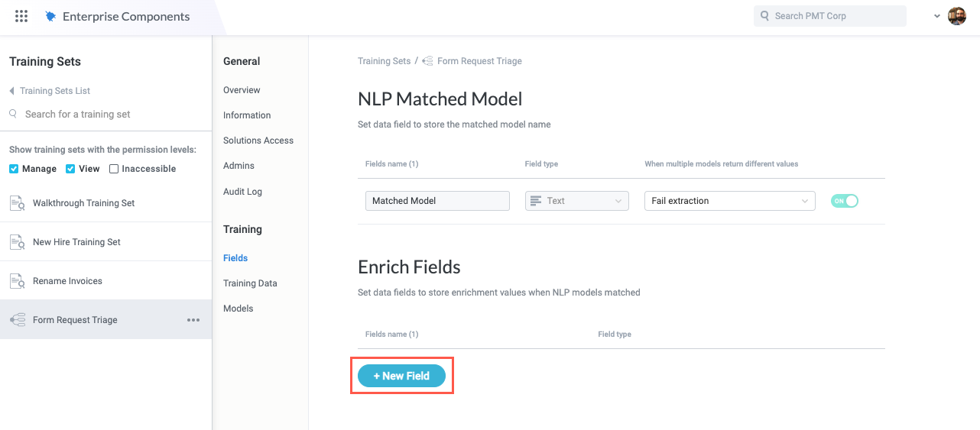Expand the account dropdown arrow beside avatar

click(937, 16)
